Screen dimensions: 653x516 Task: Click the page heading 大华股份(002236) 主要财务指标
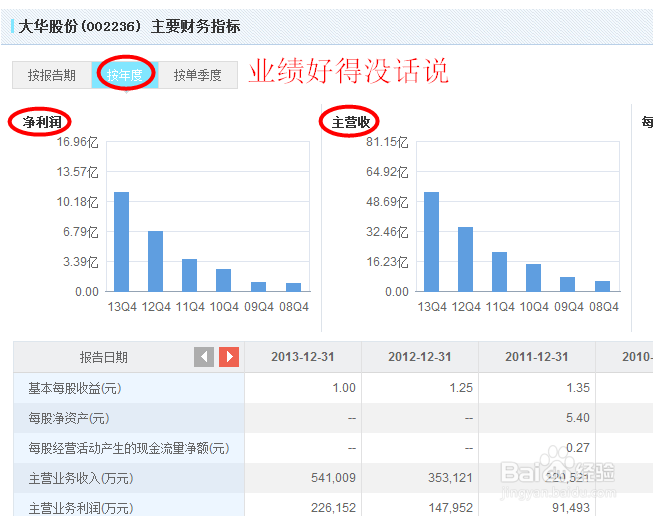(x=129, y=26)
